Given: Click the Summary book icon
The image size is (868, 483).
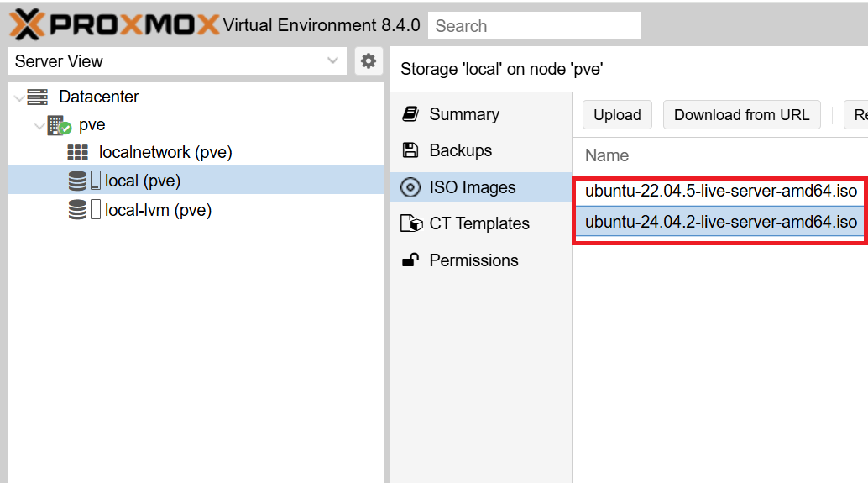Looking at the screenshot, I should point(410,114).
